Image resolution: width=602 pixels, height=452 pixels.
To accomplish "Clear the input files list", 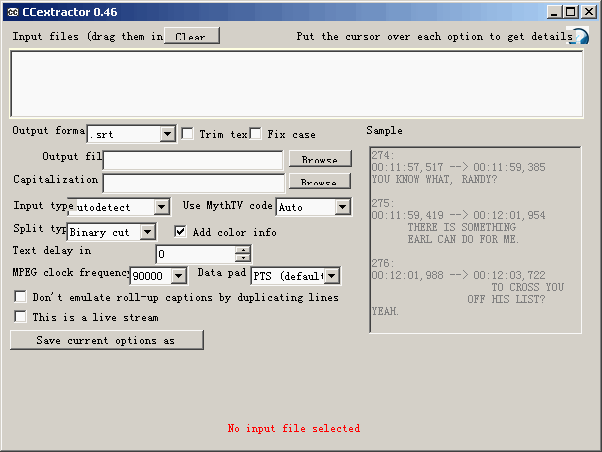I will tap(192, 36).
